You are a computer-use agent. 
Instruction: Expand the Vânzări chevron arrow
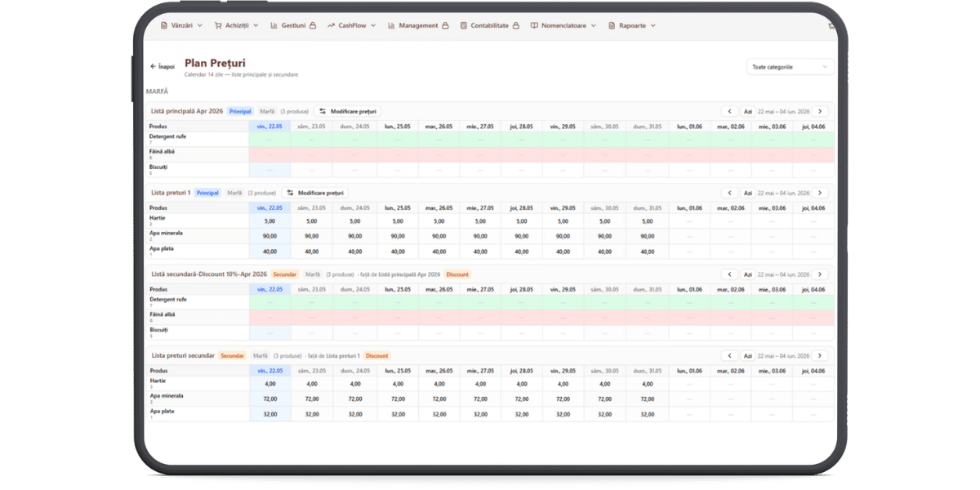coord(200,25)
